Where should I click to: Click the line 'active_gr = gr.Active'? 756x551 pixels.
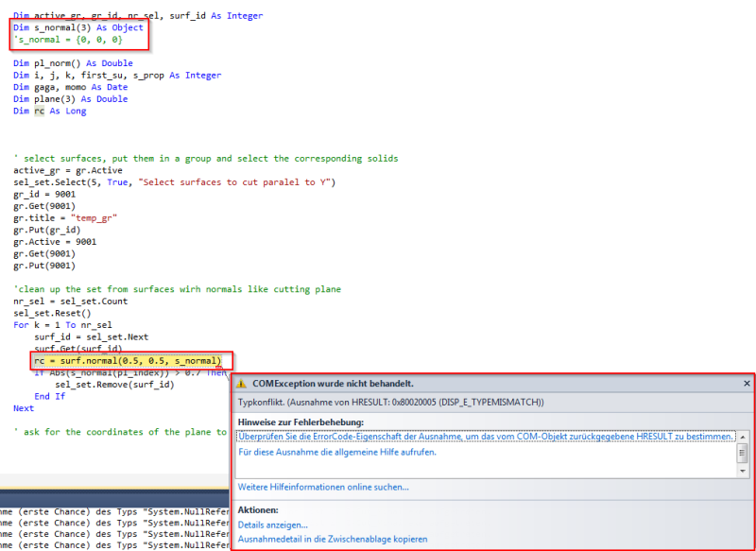(x=68, y=170)
